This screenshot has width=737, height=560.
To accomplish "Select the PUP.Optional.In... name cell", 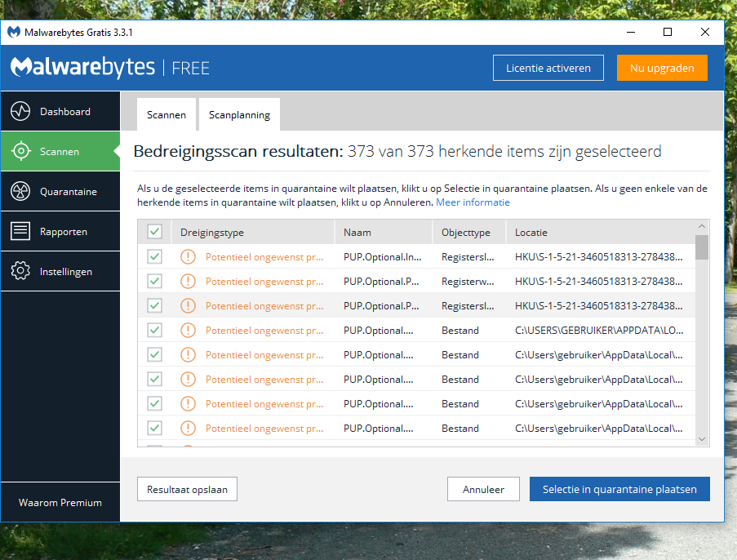I will click(x=382, y=257).
